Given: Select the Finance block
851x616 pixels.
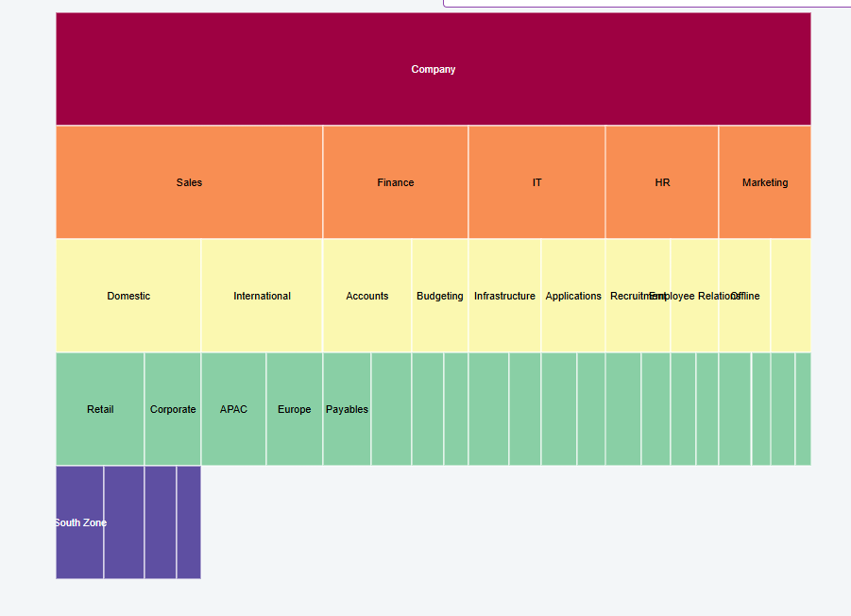Looking at the screenshot, I should tap(396, 182).
